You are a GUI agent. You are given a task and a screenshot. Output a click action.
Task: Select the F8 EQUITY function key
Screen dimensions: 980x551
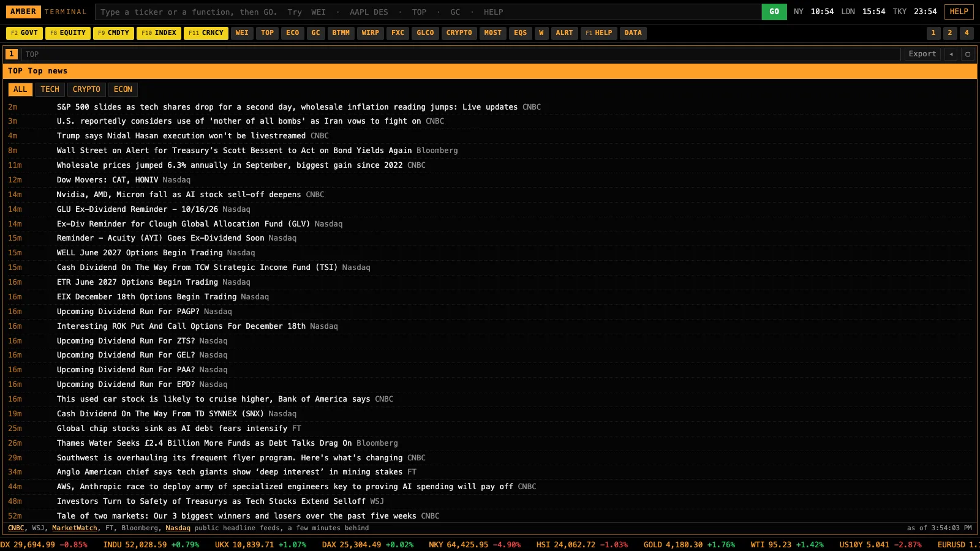(x=68, y=33)
